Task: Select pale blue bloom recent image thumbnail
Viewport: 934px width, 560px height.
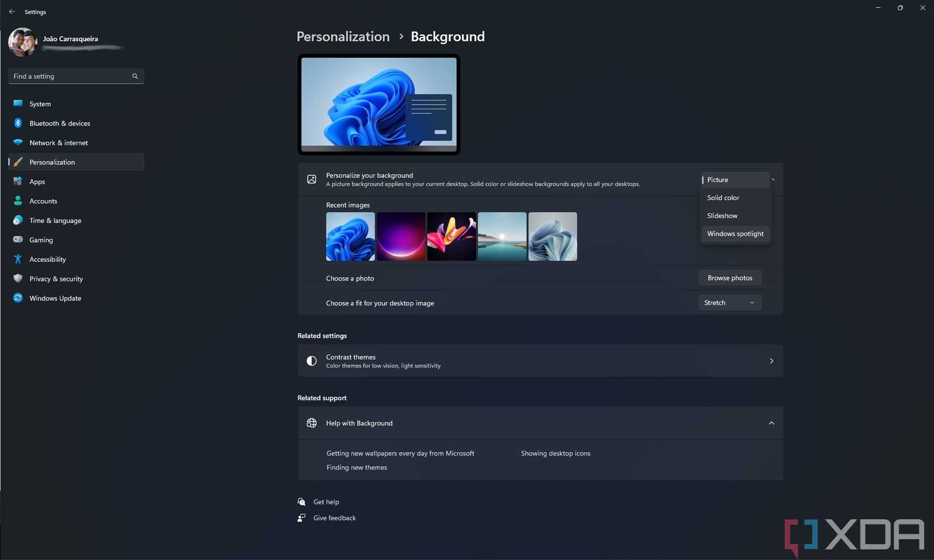Action: 552,236
